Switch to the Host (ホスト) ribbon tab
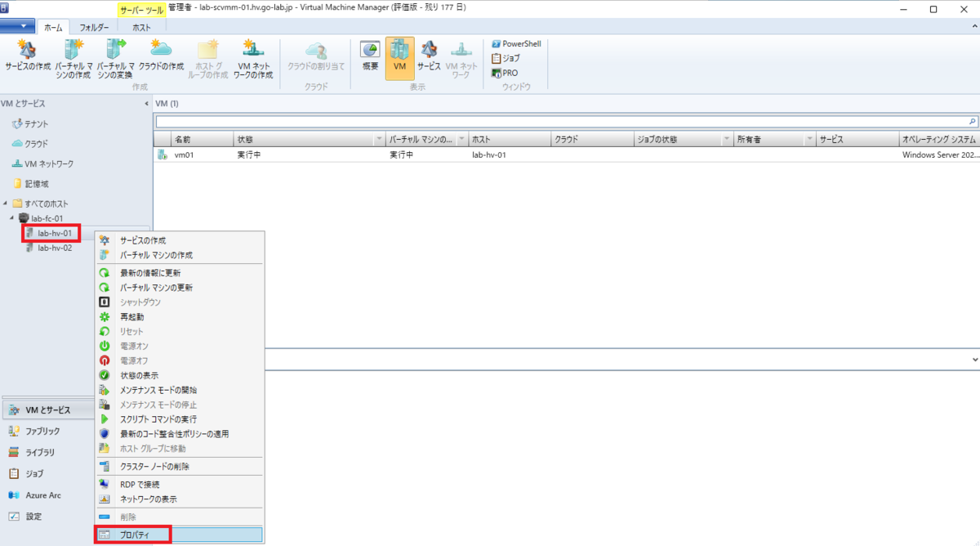980x546 pixels. pyautogui.click(x=141, y=27)
